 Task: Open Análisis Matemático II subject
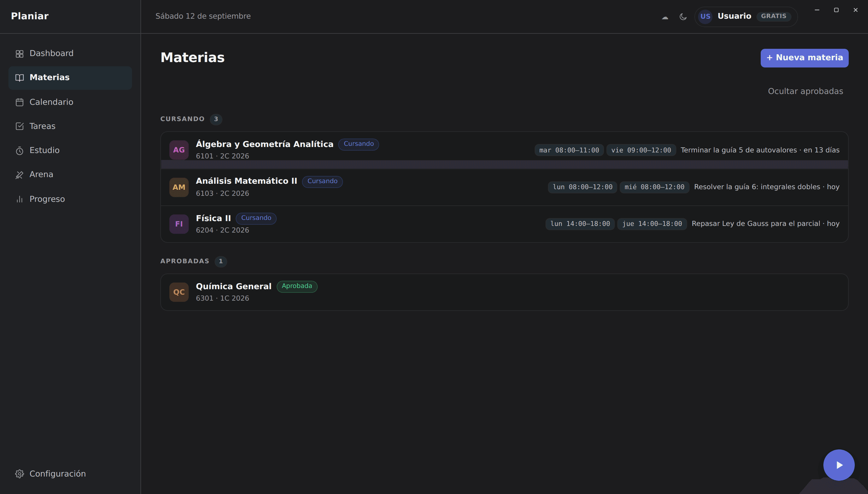click(247, 181)
